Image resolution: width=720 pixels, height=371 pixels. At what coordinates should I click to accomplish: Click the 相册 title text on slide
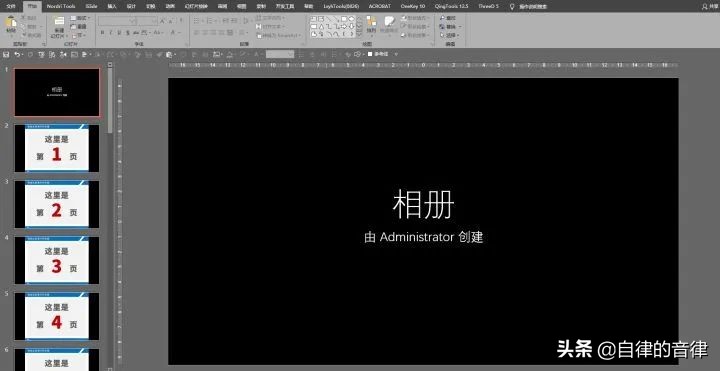click(423, 205)
